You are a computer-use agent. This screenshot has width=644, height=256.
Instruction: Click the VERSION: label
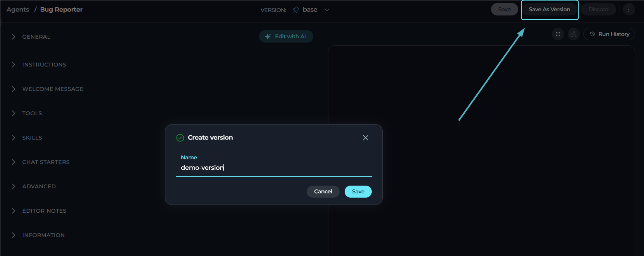[x=273, y=10]
